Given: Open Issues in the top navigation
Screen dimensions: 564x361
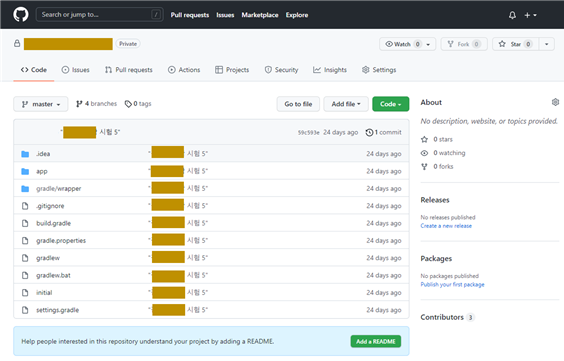Looking at the screenshot, I should [x=225, y=15].
